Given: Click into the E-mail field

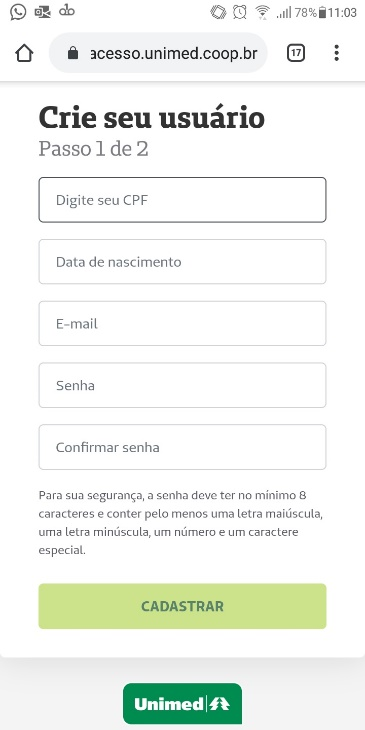Looking at the screenshot, I should 182,324.
